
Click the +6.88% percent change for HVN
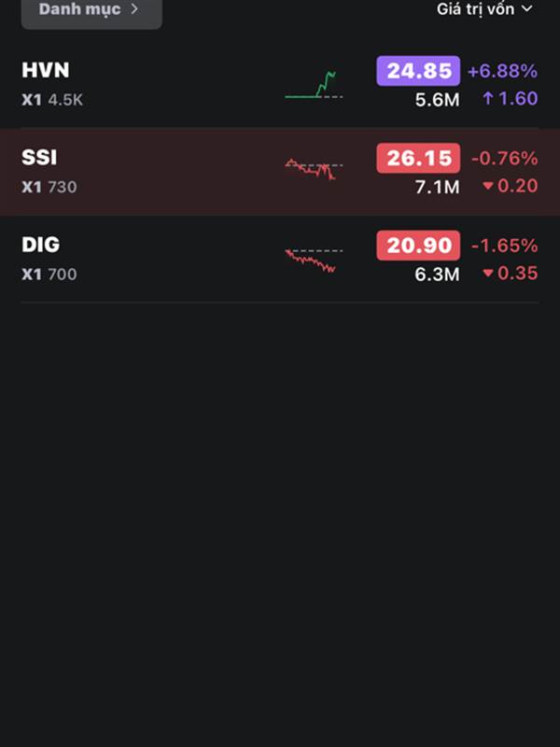point(503,72)
